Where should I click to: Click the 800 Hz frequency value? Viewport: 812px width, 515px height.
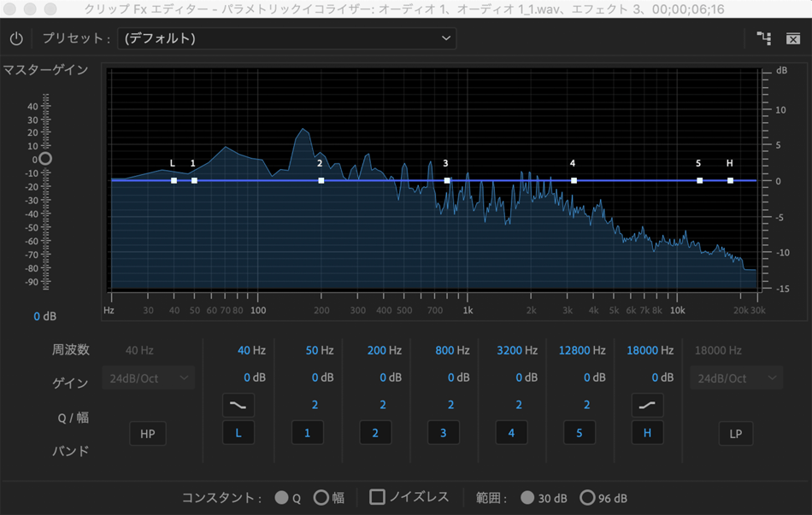(450, 350)
